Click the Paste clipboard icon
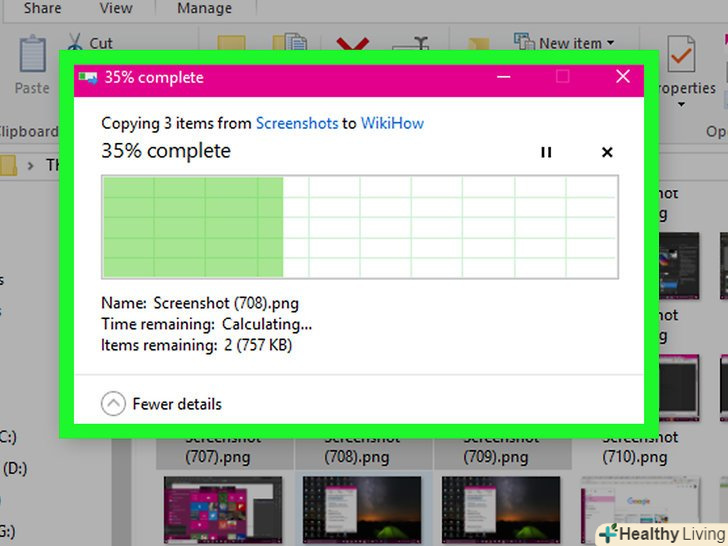Viewport: 728px width, 546px height. click(x=32, y=55)
